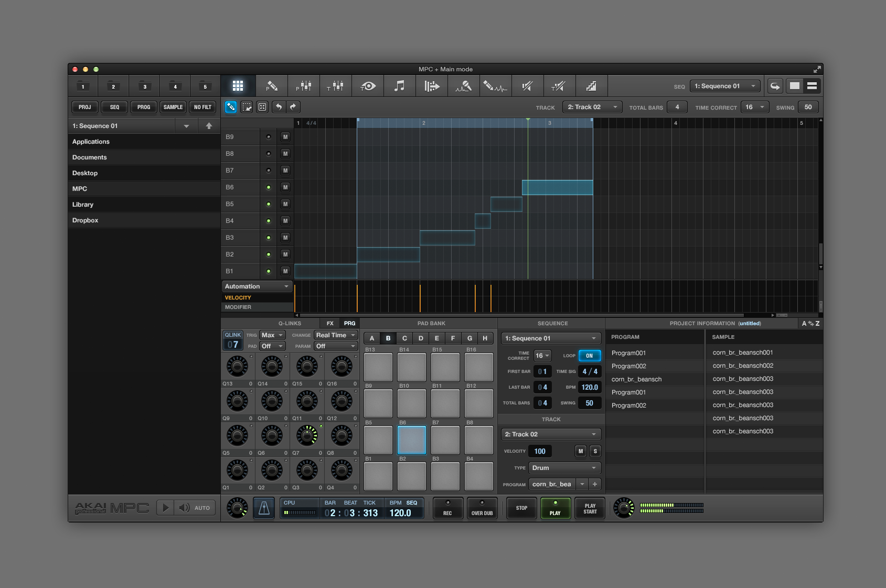Open the track TYPE Drum dropdown
This screenshot has width=886, height=588.
coord(564,468)
